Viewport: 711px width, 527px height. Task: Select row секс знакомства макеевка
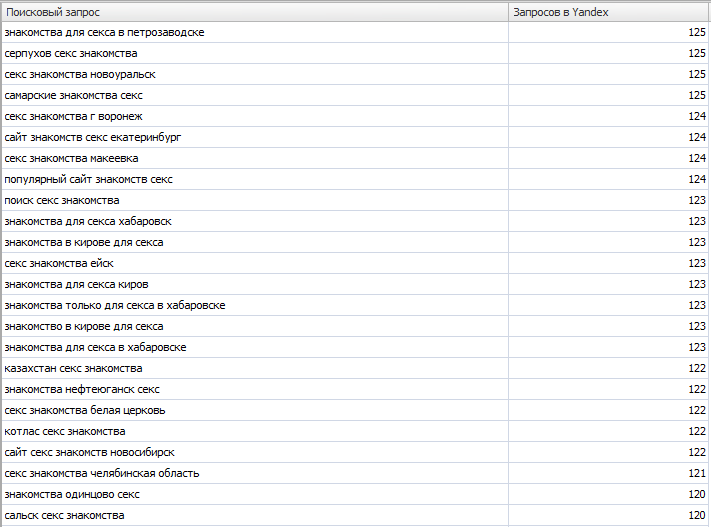coord(355,158)
